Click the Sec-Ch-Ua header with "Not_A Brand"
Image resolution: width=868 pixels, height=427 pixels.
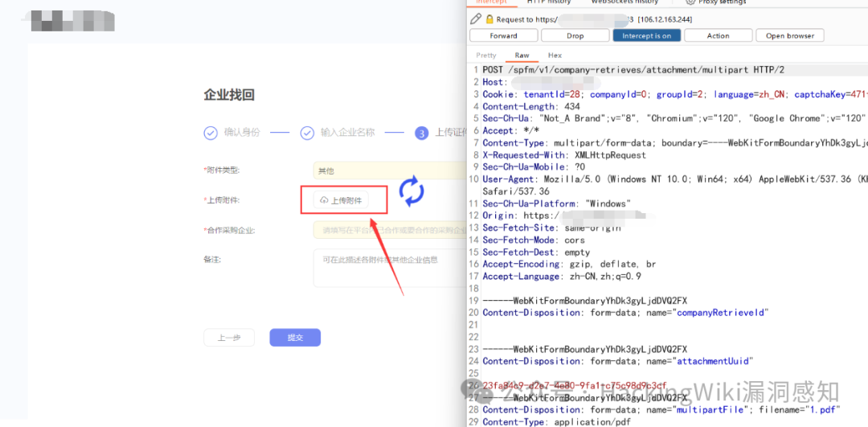(x=674, y=118)
